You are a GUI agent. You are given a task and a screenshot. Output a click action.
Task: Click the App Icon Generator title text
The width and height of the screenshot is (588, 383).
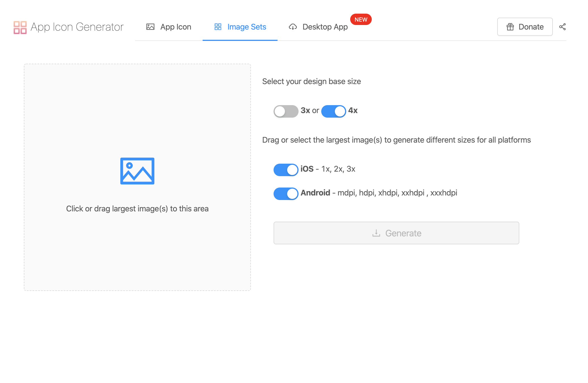77,27
